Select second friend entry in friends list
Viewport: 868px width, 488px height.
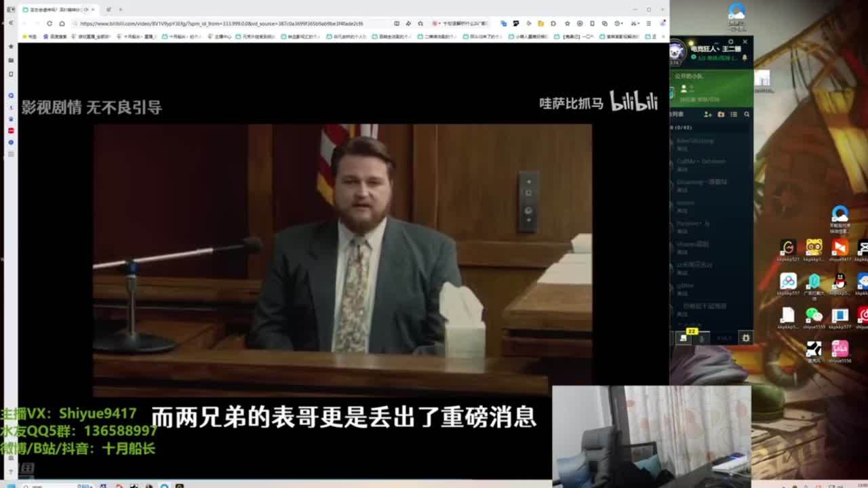711,165
